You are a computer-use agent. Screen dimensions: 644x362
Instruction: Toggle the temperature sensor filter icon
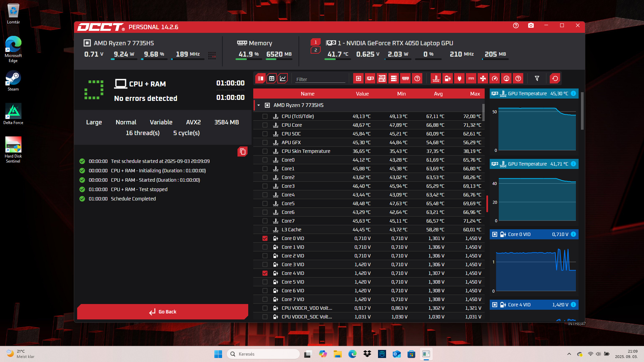pyautogui.click(x=436, y=78)
